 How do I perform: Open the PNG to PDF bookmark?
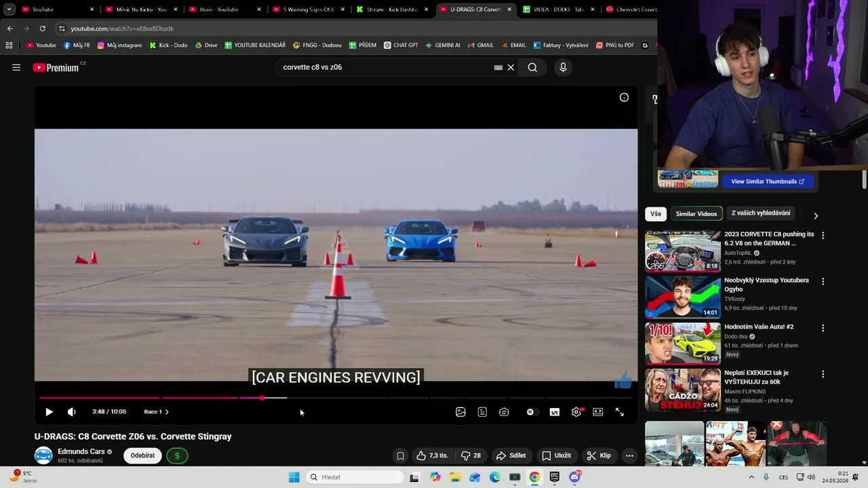[615, 45]
